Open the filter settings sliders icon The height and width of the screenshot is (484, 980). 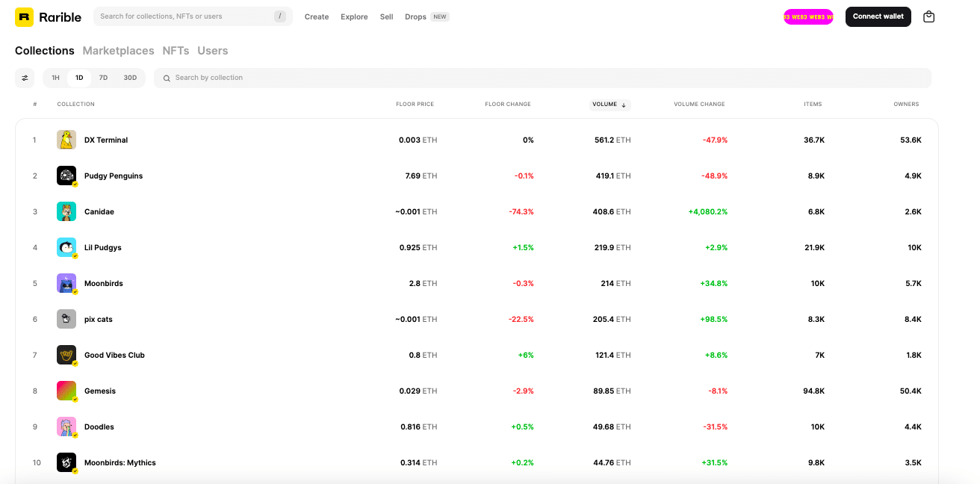pos(25,78)
